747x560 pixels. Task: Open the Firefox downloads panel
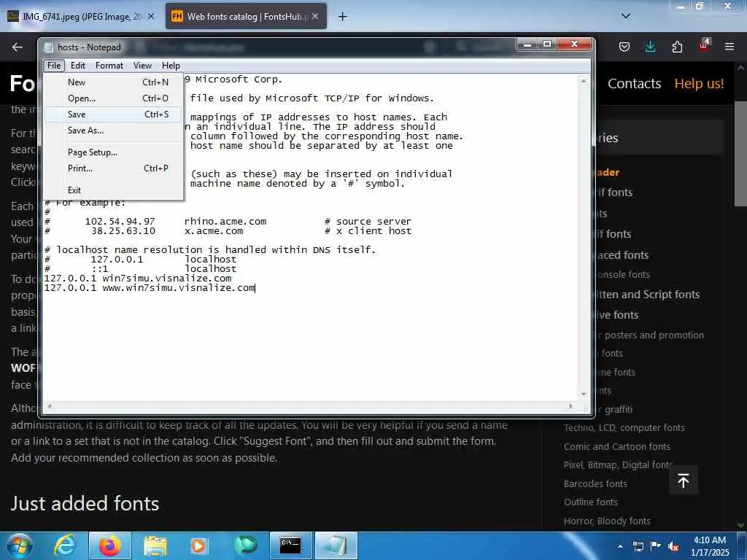650,47
